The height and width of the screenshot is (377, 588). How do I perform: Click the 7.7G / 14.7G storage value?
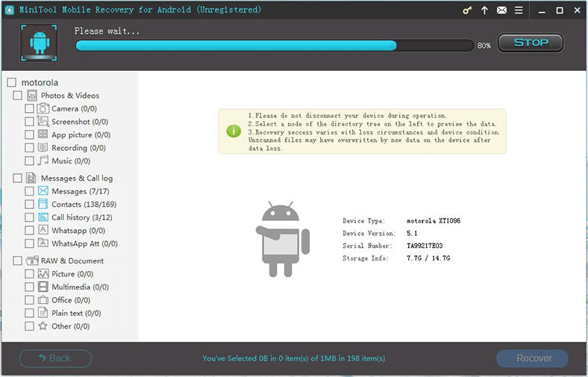tap(428, 258)
